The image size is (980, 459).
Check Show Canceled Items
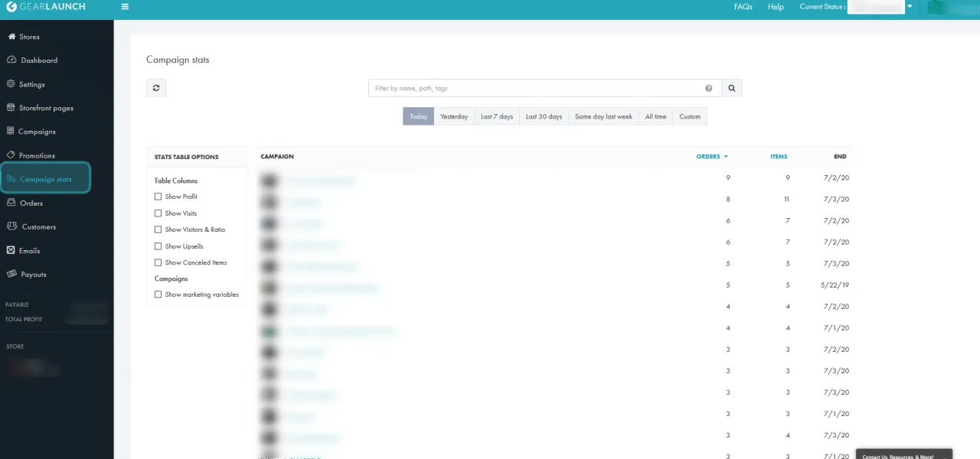coord(158,262)
